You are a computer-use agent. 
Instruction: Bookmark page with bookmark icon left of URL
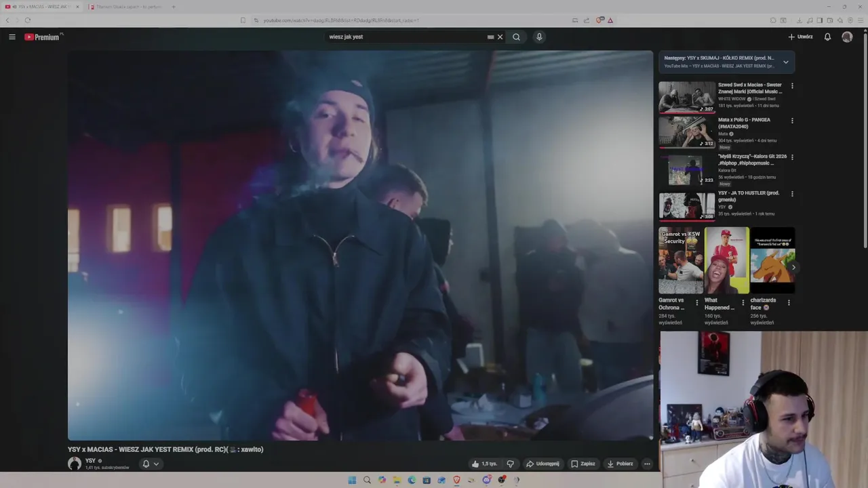(x=243, y=20)
